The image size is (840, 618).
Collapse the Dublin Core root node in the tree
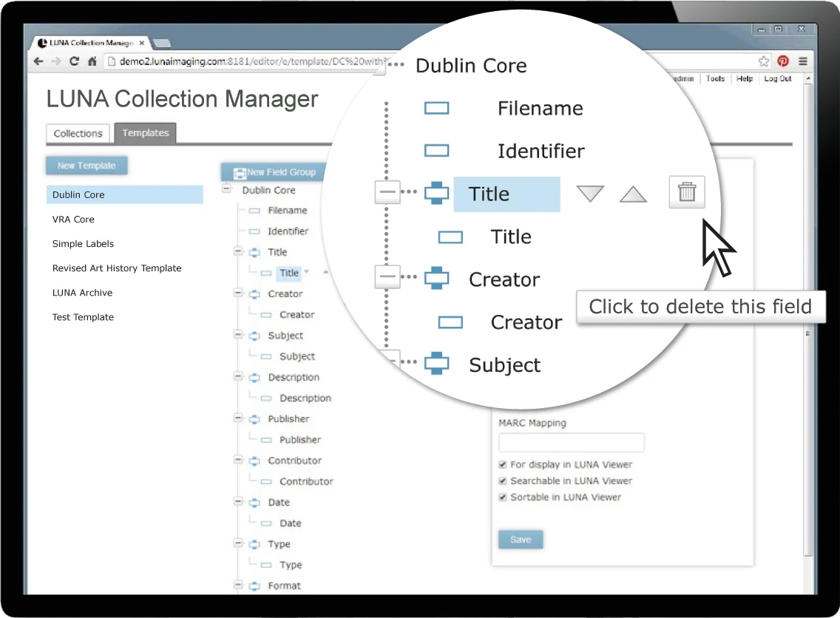click(x=226, y=189)
